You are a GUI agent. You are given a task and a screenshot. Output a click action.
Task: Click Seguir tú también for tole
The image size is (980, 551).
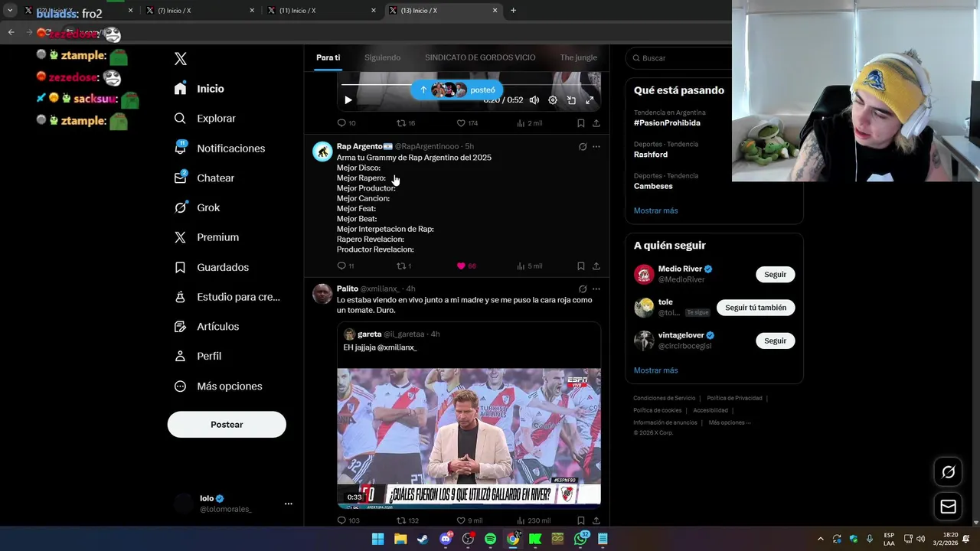pos(756,308)
